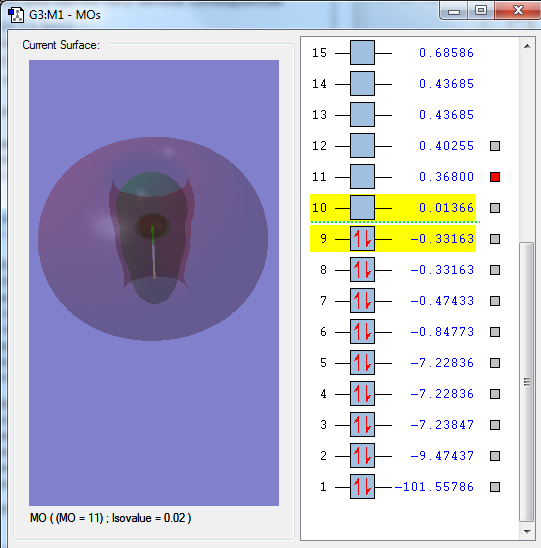This screenshot has height=548, width=541.
Task: Click the LUMO orbital box at level 10
Action: 362,208
